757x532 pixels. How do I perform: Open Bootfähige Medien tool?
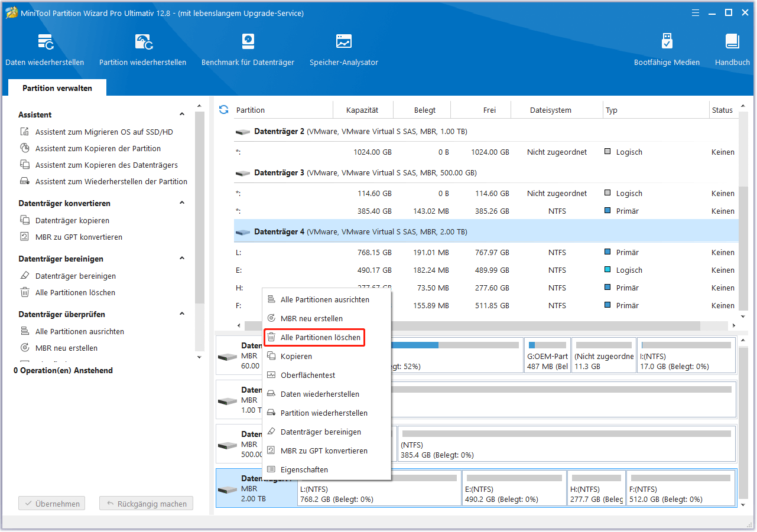click(667, 50)
